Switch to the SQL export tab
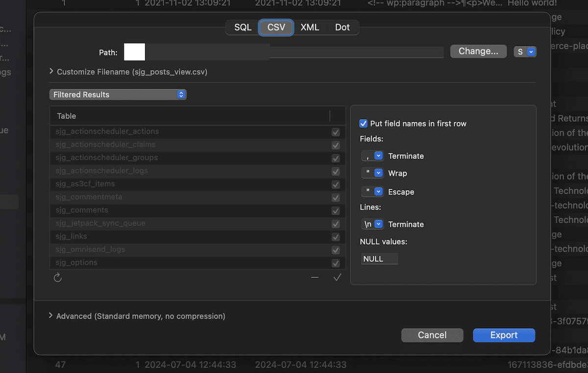The width and height of the screenshot is (588, 373). click(243, 27)
